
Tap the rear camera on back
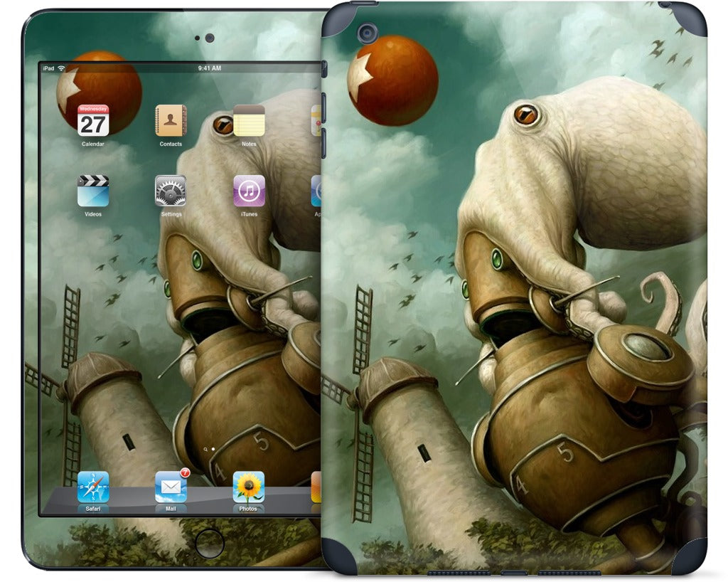[368, 34]
